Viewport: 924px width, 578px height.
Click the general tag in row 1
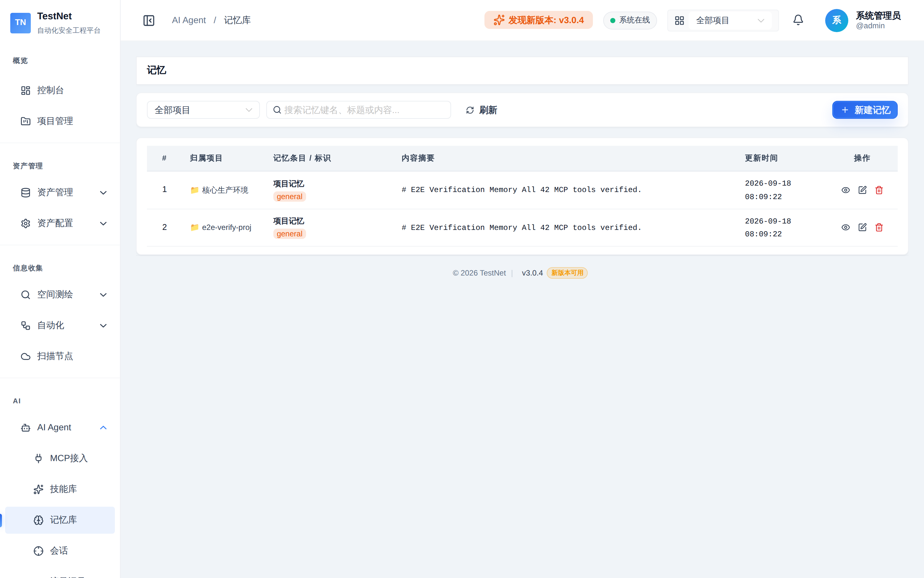click(289, 197)
